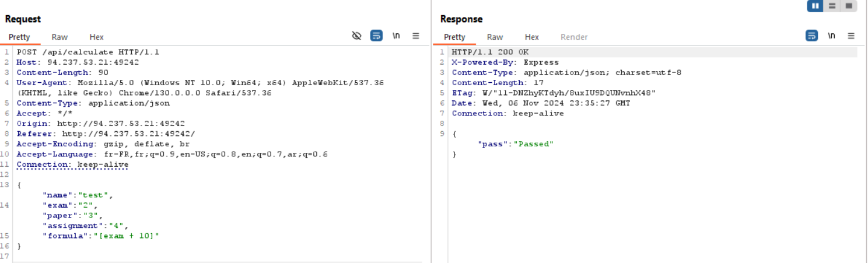The height and width of the screenshot is (263, 868).
Task: Open the Response panel hamburger options menu
Action: click(851, 36)
